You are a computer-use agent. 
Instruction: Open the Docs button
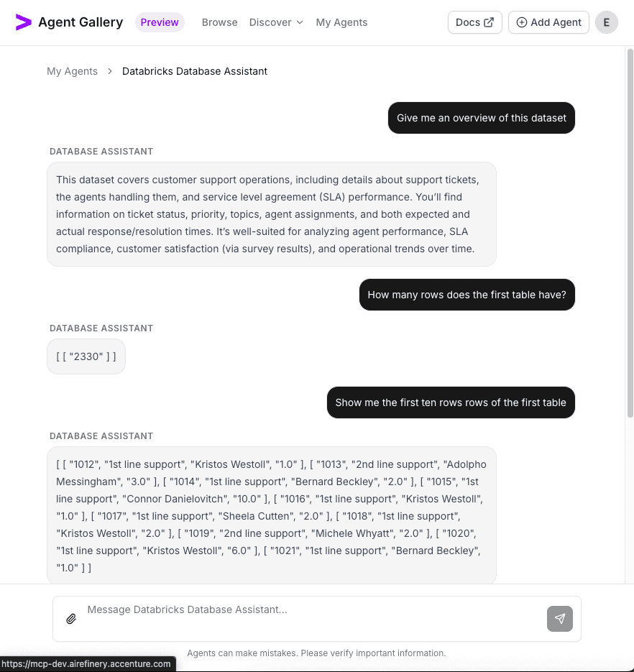(x=474, y=22)
